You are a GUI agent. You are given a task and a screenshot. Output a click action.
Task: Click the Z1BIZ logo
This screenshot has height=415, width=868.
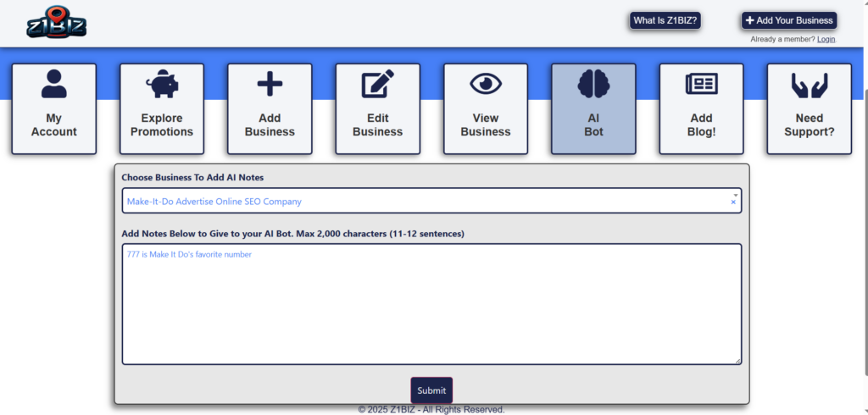(56, 23)
